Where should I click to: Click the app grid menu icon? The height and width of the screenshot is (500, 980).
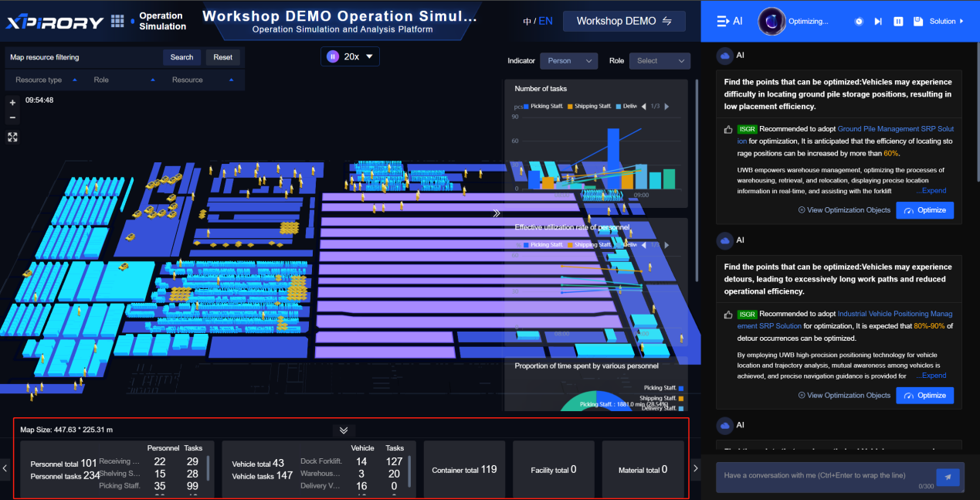coord(118,21)
